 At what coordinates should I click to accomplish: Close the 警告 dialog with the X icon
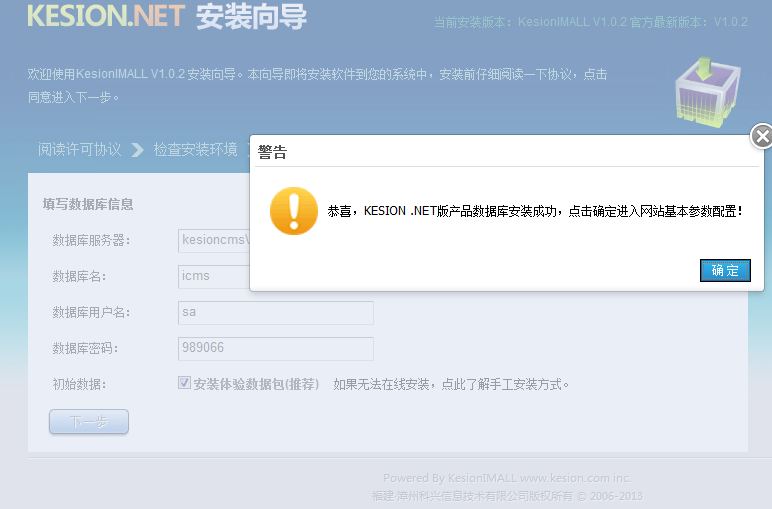pyautogui.click(x=762, y=136)
